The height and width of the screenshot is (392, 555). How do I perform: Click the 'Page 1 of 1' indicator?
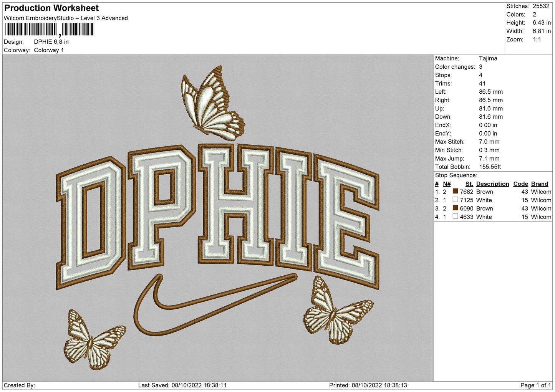point(535,385)
